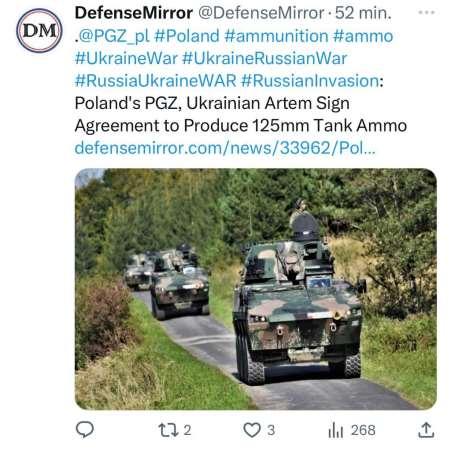Retweet using the retweet arrows icon
This screenshot has height=450, width=451.
(x=168, y=430)
